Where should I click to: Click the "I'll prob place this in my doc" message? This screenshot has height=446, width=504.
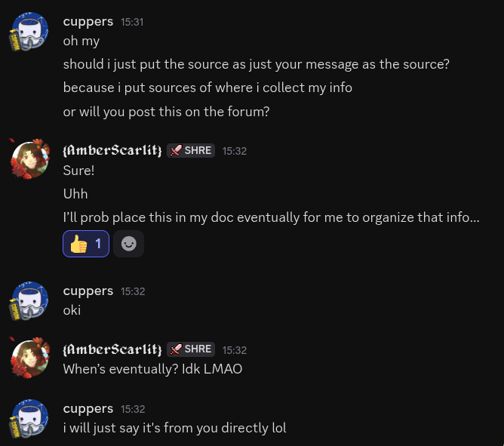(x=271, y=218)
